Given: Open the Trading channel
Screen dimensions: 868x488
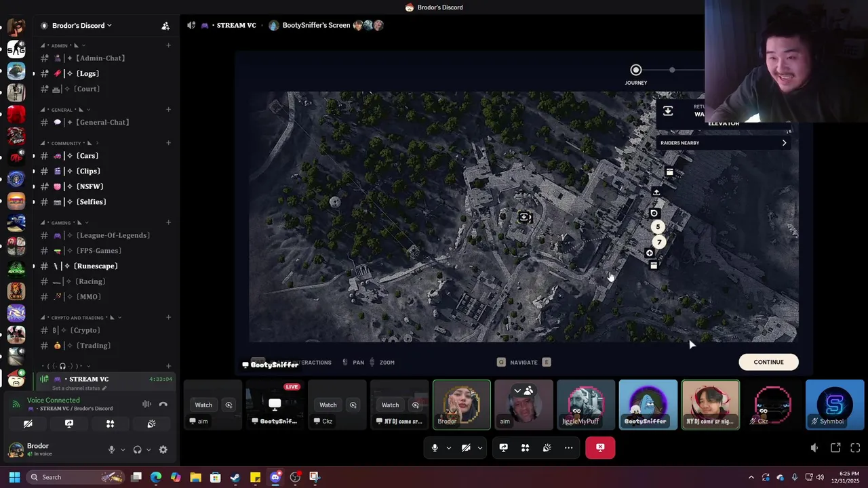Looking at the screenshot, I should [105, 346].
